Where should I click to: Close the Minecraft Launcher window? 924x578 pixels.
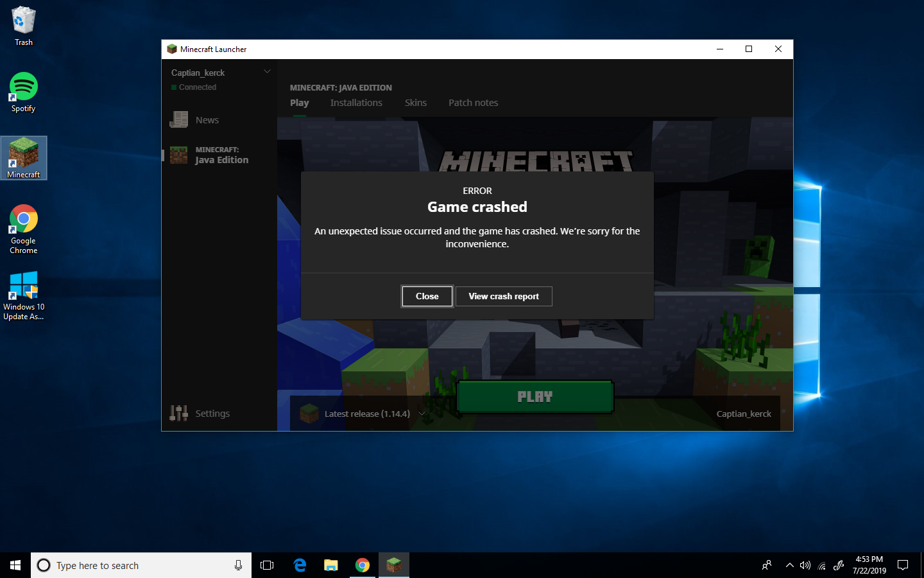click(778, 49)
